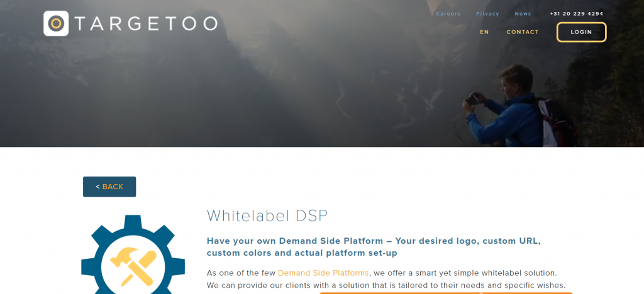This screenshot has width=644, height=294.
Task: Click the orange bar at page bottom
Action: pos(446,293)
